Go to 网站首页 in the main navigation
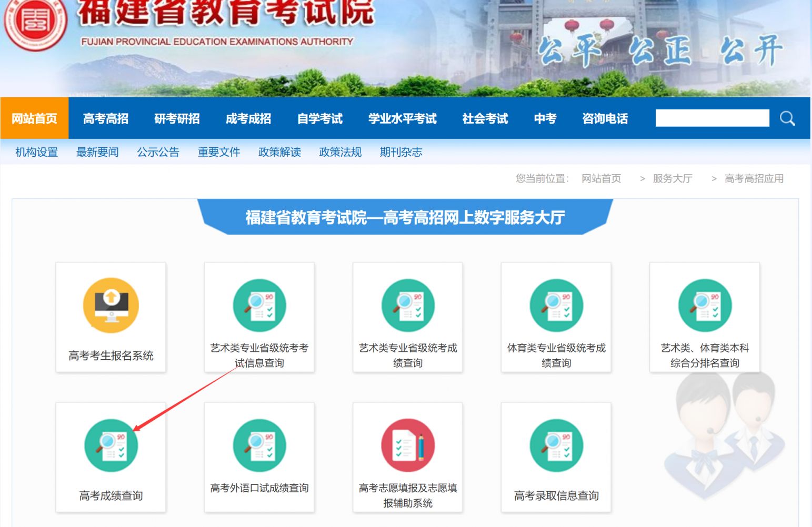The width and height of the screenshot is (812, 527). point(35,118)
